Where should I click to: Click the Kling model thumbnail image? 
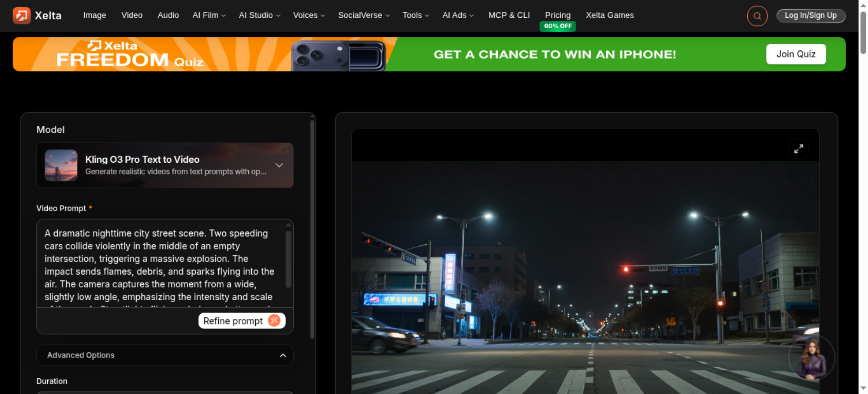click(x=61, y=165)
